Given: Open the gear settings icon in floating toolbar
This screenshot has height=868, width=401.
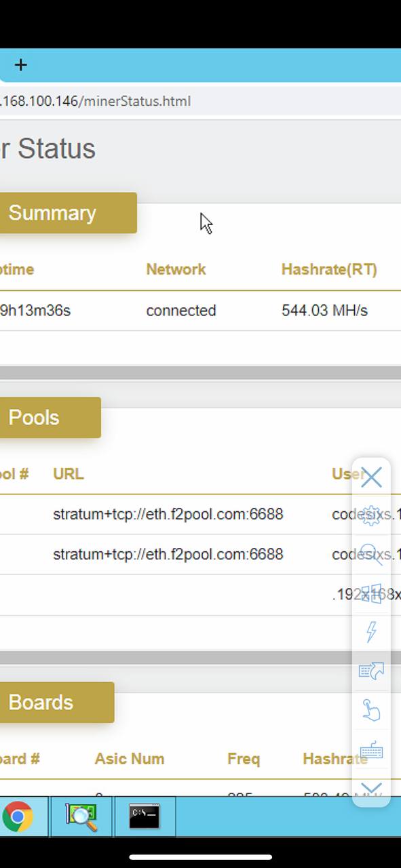Looking at the screenshot, I should tap(371, 515).
